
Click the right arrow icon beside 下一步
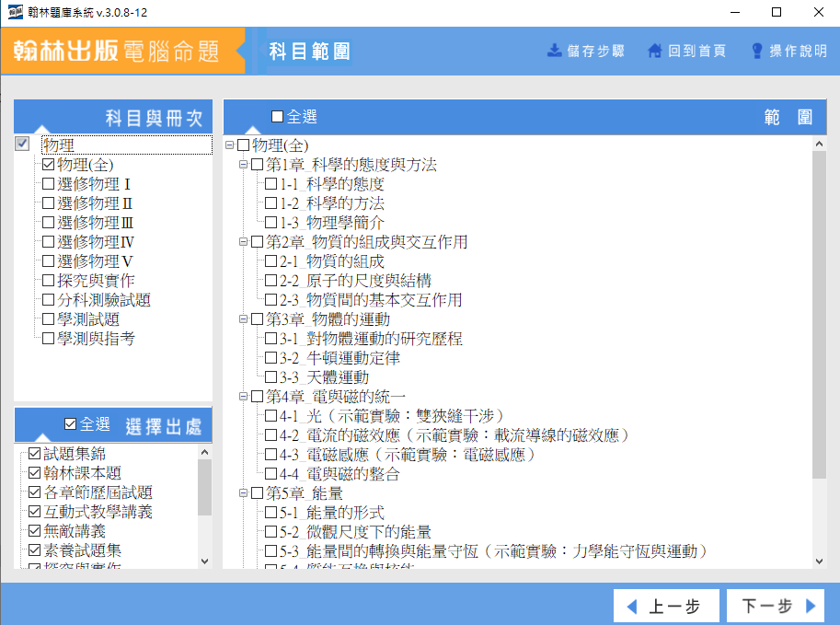pos(811,607)
